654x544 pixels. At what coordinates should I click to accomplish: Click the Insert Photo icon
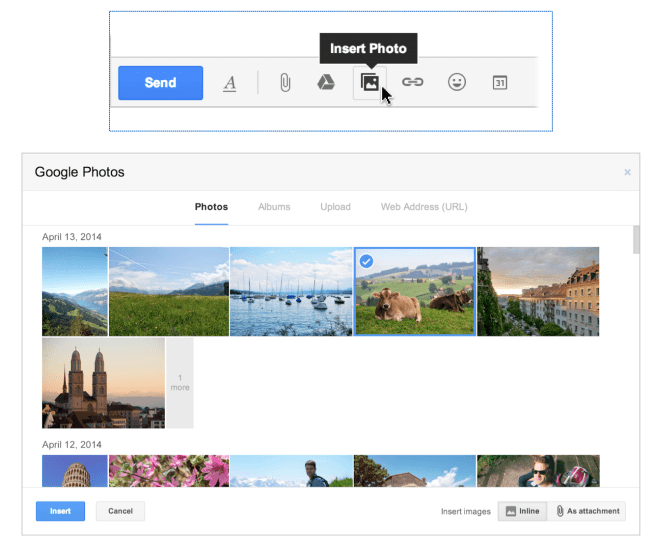369,83
